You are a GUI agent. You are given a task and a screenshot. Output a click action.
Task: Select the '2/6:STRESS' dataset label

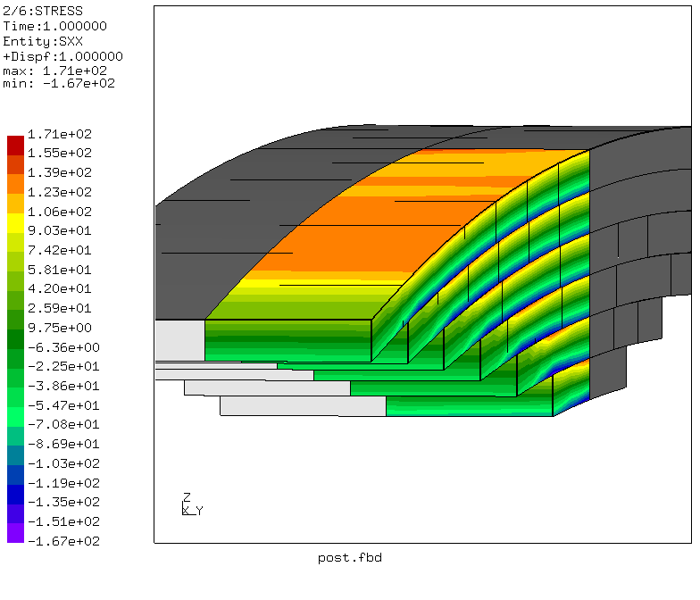pyautogui.click(x=43, y=11)
